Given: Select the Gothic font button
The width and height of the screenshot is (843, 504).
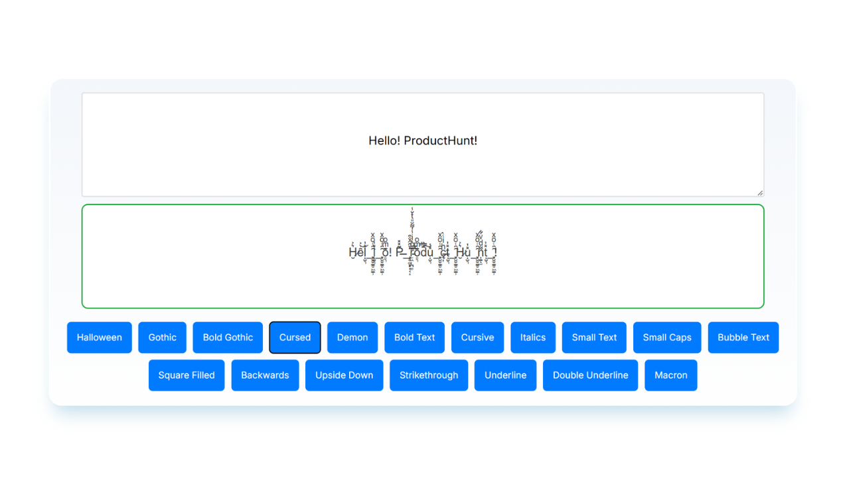Looking at the screenshot, I should point(163,338).
